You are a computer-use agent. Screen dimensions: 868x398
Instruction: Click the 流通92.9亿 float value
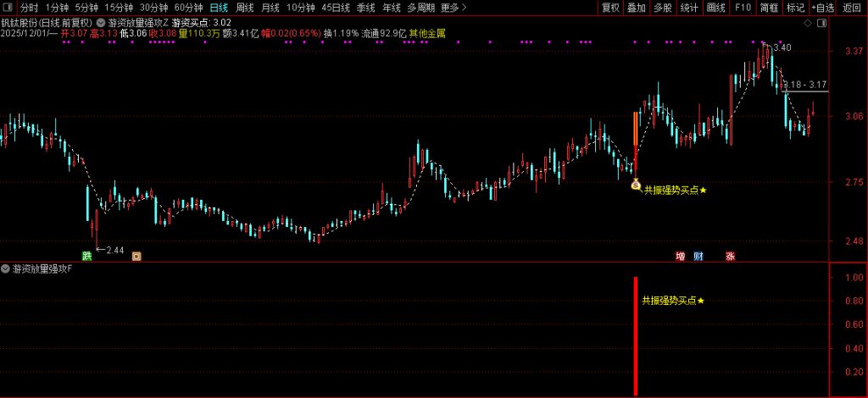[x=384, y=33]
